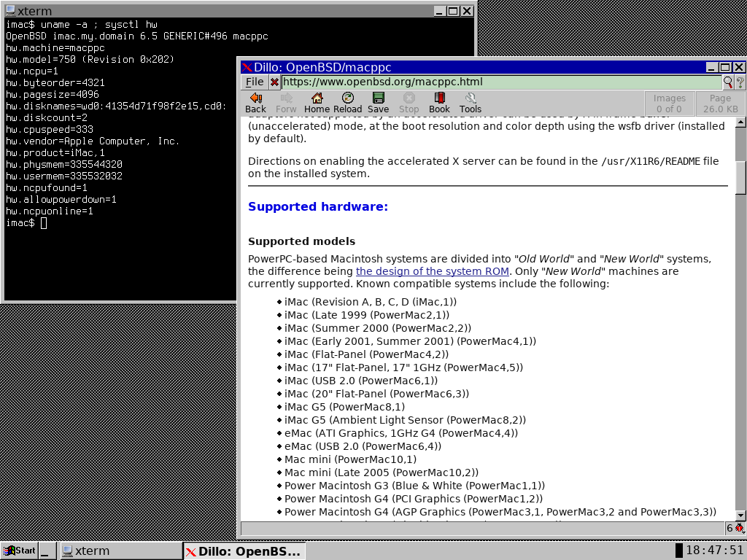Select the Dillo: OpenBS... taskbar entry
Screen dimensions: 747x560
click(x=244, y=551)
